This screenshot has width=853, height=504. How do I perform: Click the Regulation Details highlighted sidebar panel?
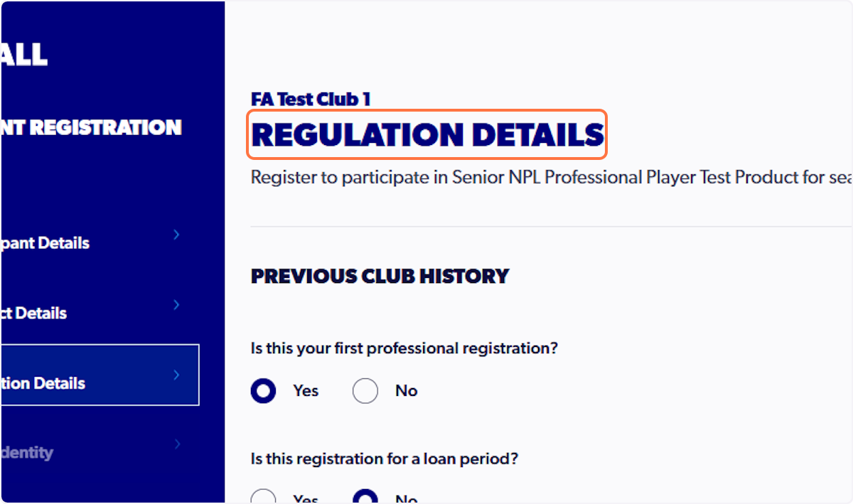pyautogui.click(x=100, y=375)
